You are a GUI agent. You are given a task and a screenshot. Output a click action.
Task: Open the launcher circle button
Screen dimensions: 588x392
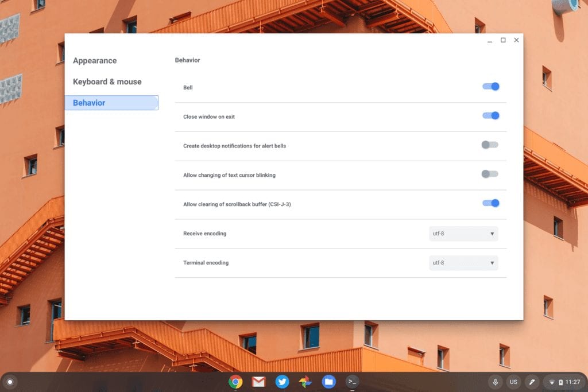tap(10, 382)
